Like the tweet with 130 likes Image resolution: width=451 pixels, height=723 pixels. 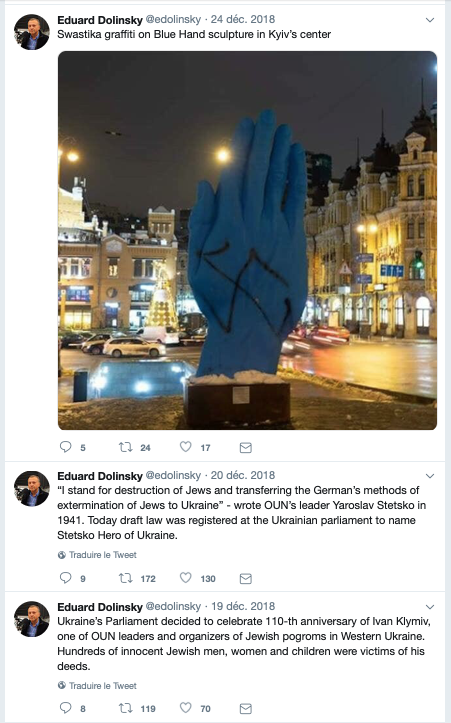click(x=185, y=578)
